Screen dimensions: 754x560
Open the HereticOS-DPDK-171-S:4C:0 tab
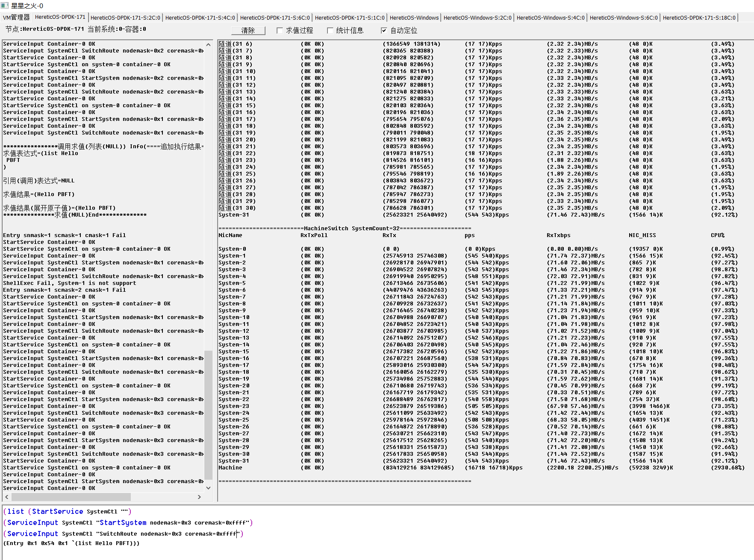[200, 18]
